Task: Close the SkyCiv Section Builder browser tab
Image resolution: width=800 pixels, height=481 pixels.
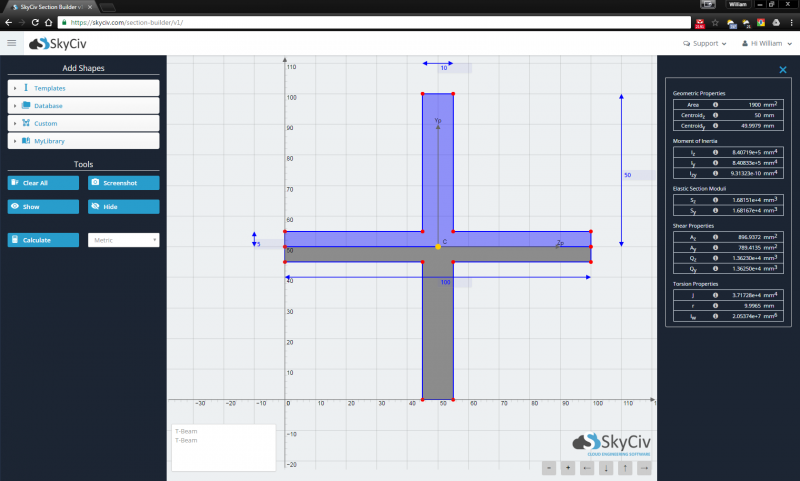Action: click(90, 7)
